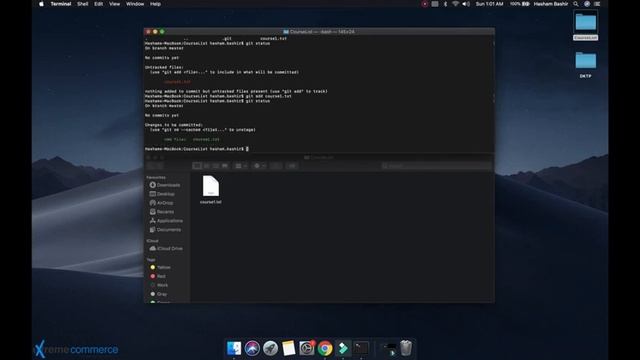Open Documents in Finder sidebar
Screen dimensions: 640x360
click(x=165, y=230)
